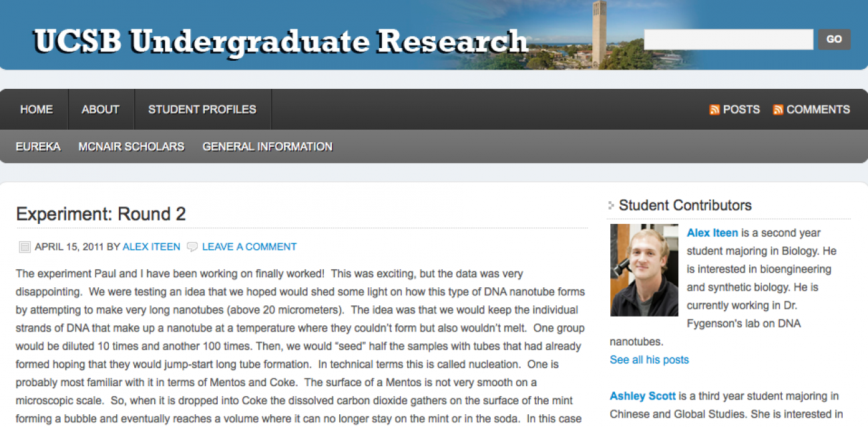Click the speech bubble icon beside Leave a Comment
This screenshot has width=868, height=427.
pyautogui.click(x=192, y=247)
